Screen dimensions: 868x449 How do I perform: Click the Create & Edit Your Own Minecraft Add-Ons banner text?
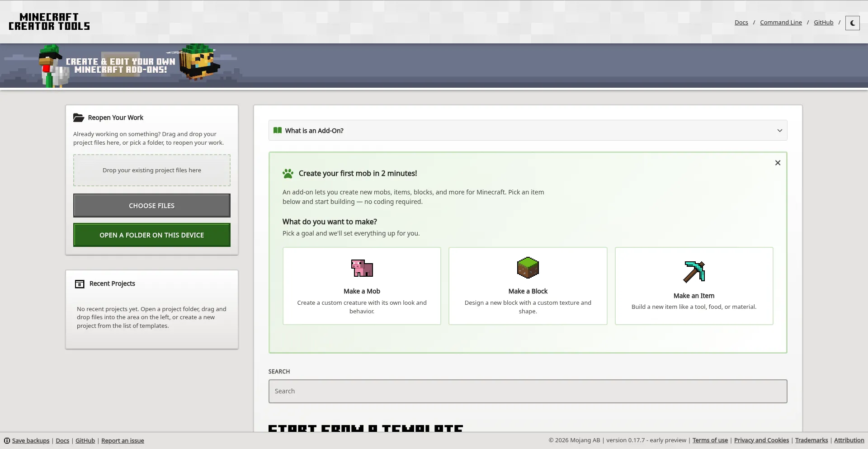[121, 66]
